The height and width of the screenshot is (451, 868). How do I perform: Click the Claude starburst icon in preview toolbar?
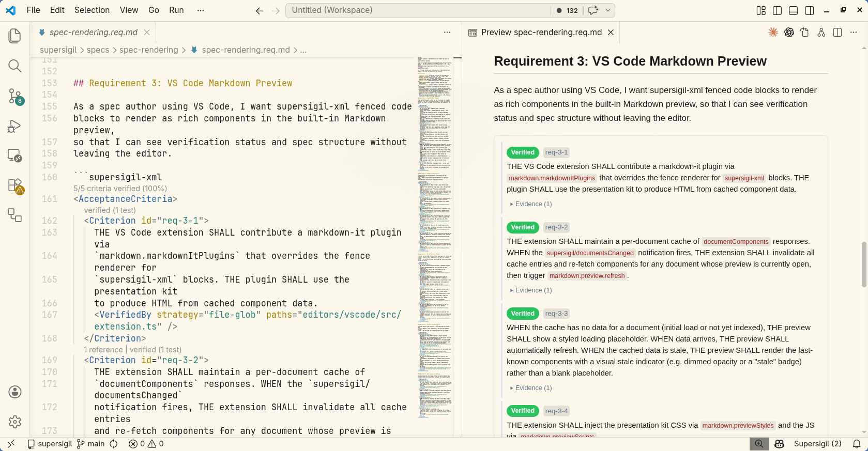[773, 33]
